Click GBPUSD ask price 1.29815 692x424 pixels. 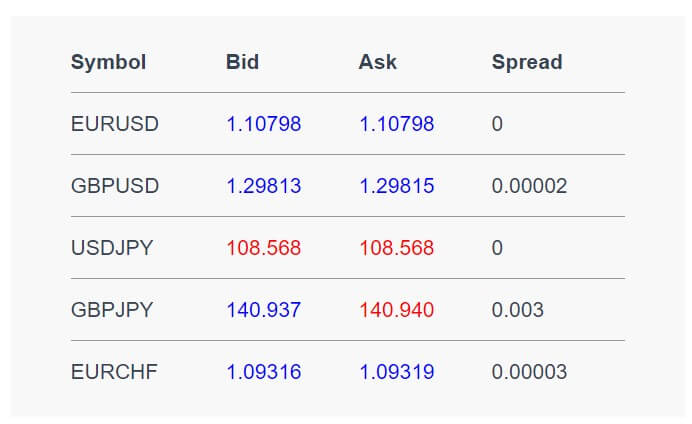[397, 186]
